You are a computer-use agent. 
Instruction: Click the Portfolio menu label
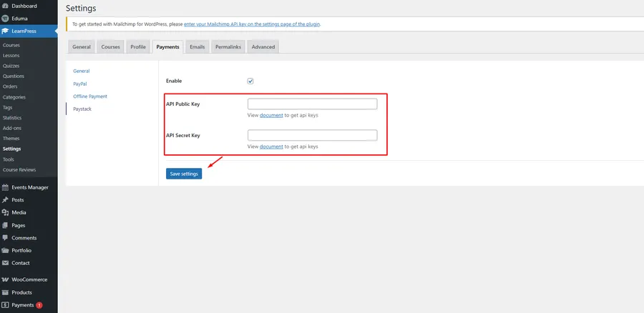point(21,250)
